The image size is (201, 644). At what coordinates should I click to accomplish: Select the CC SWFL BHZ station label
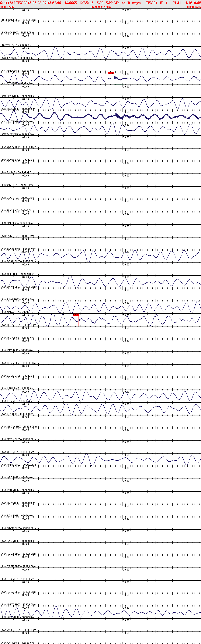pos(19,96)
